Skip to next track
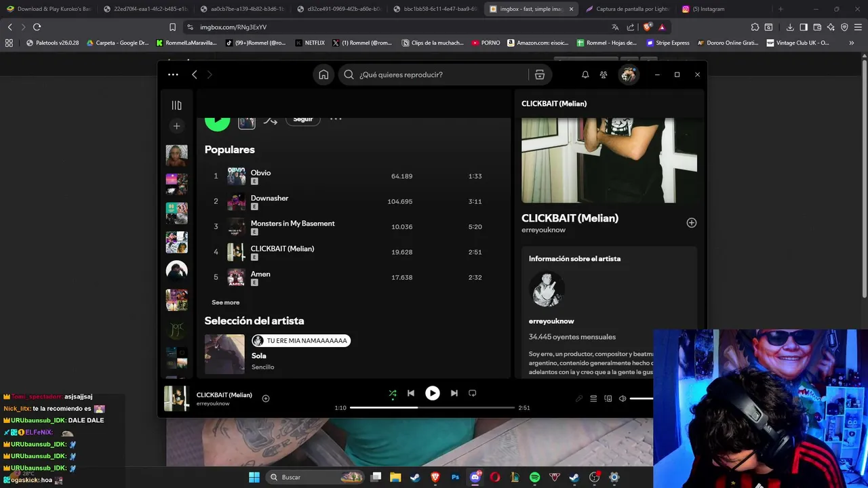The image size is (868, 488). [x=454, y=393]
